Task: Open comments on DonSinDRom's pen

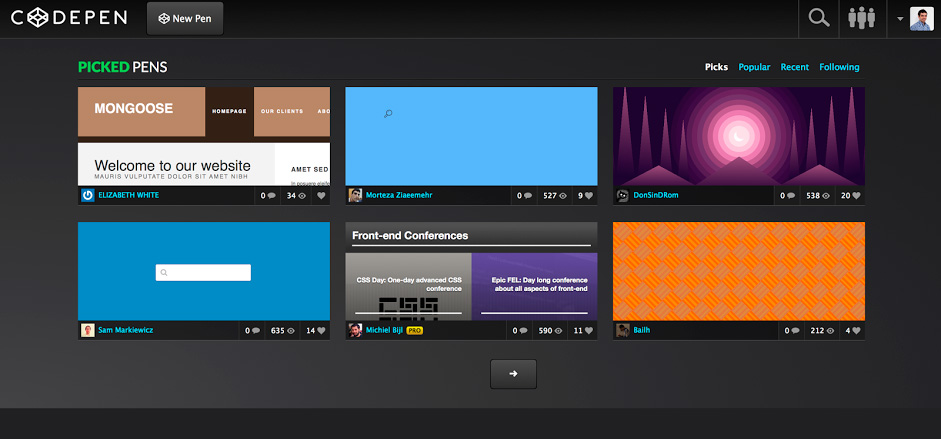Action: [x=787, y=196]
